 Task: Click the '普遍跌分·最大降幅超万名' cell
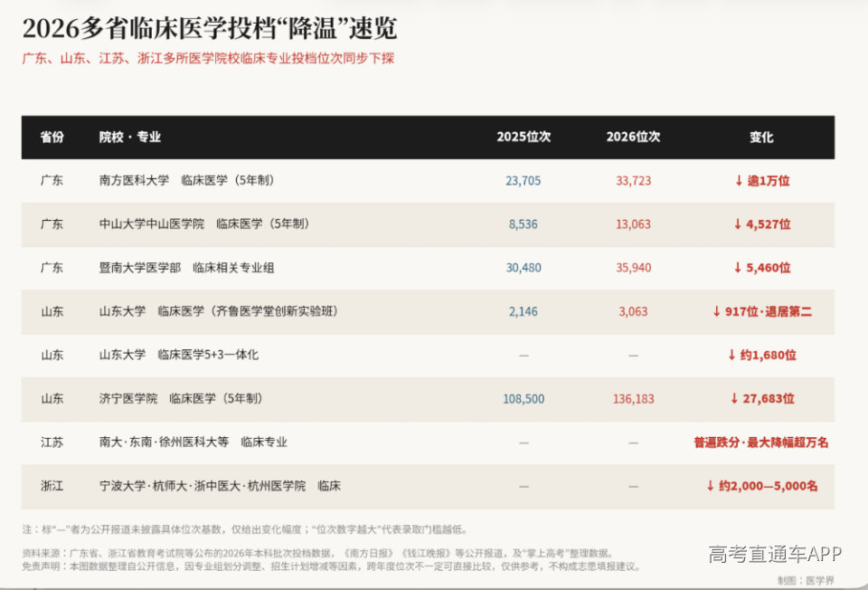point(761,442)
